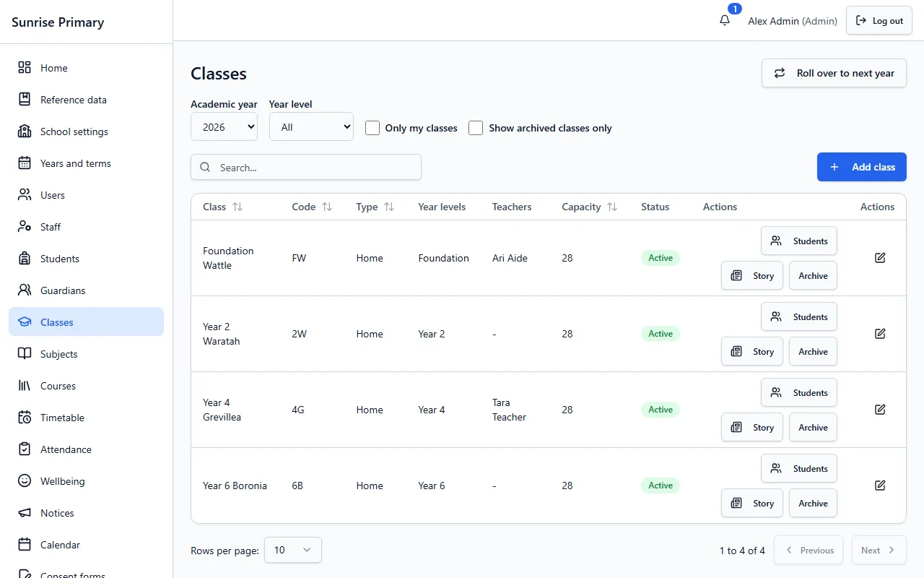Click Roll over to next year

pyautogui.click(x=834, y=73)
